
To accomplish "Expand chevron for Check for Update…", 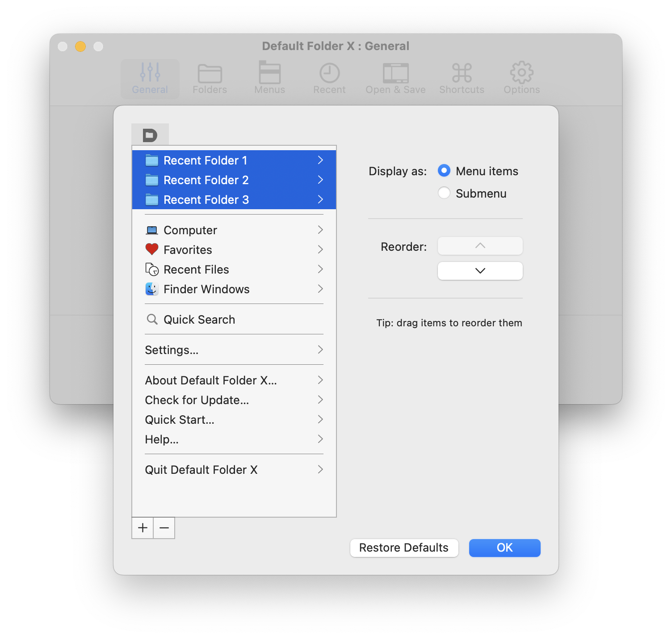I will 320,400.
